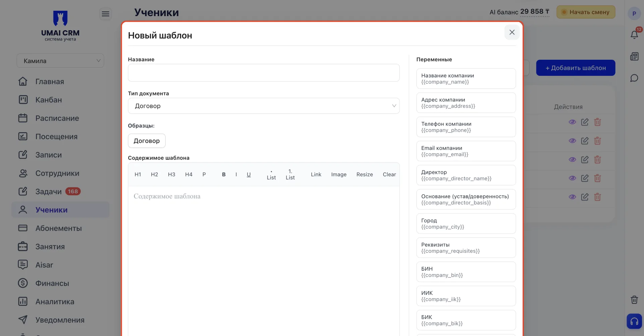The image size is (644, 336).
Task: Toggle italic formatting I
Action: [236, 175]
